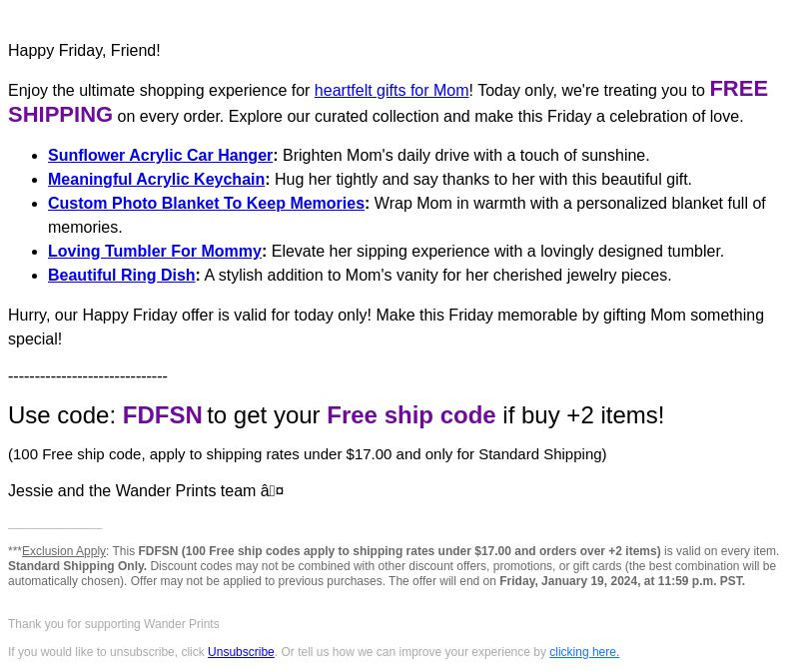Image resolution: width=799 pixels, height=672 pixels.
Task: Click 'Thank you for supporting Wander Prints'
Action: [114, 624]
